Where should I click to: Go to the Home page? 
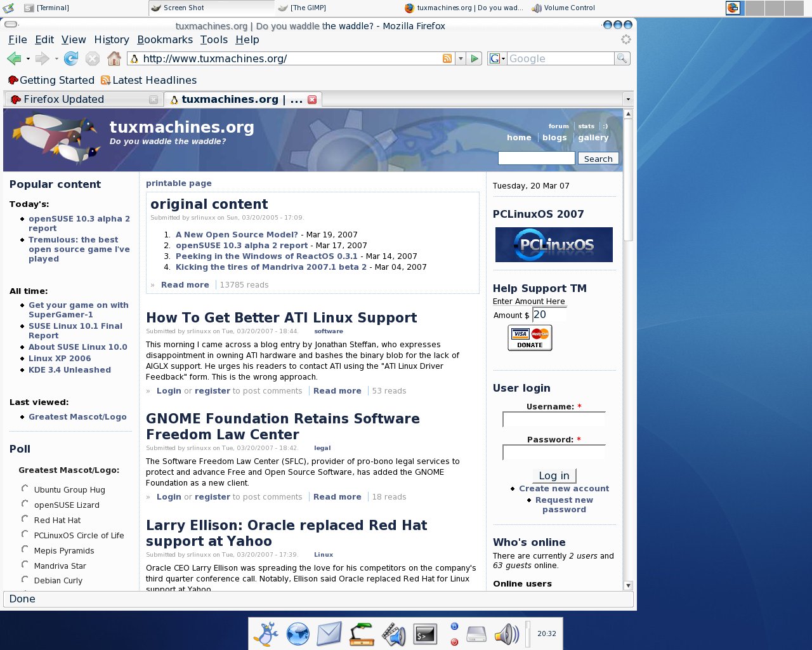pos(114,58)
